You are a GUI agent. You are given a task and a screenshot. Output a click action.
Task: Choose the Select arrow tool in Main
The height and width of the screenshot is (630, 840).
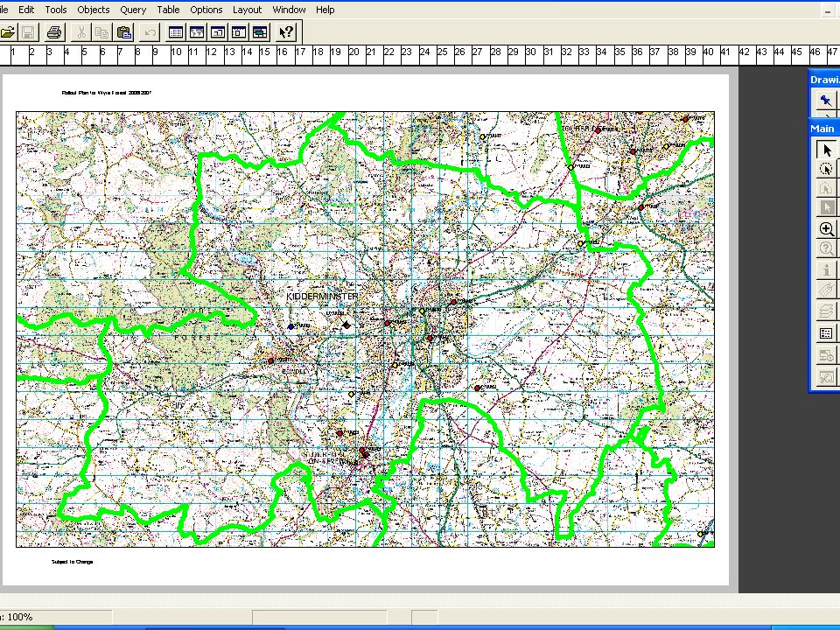point(826,150)
